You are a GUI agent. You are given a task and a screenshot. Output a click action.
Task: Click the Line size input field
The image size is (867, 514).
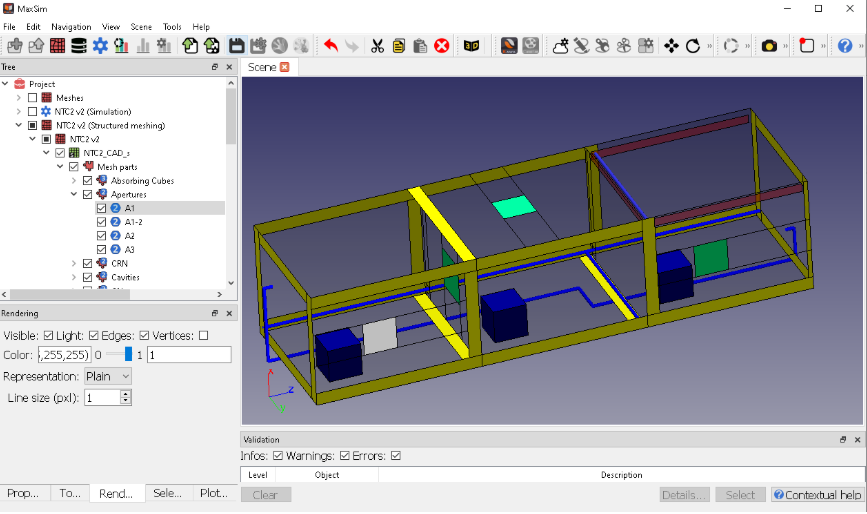pos(102,397)
